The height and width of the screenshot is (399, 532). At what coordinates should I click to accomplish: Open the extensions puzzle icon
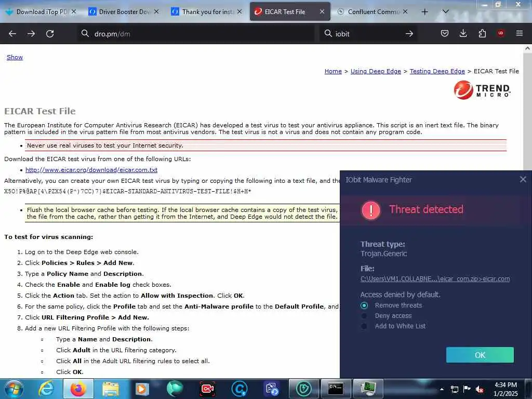pyautogui.click(x=482, y=33)
